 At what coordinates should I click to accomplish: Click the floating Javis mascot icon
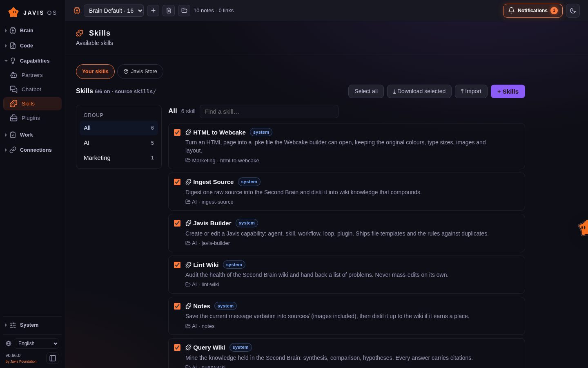click(584, 227)
